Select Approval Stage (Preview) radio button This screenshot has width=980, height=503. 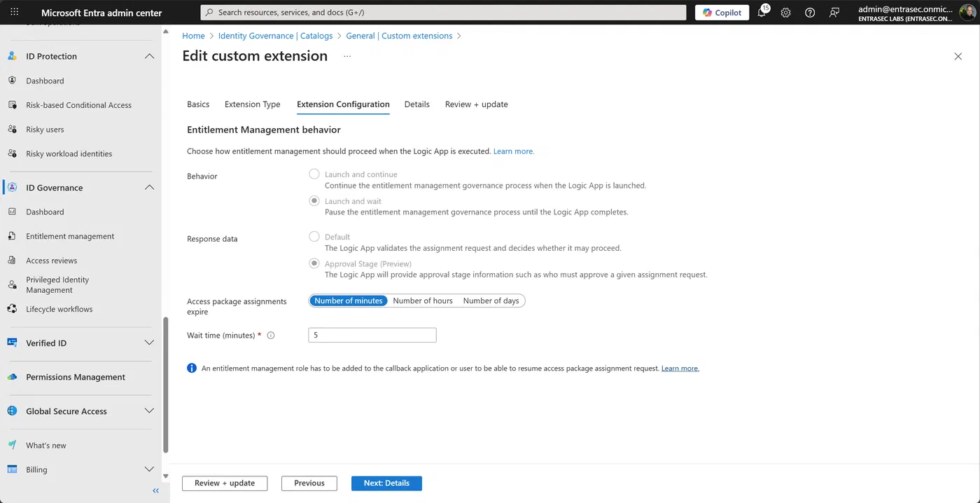click(x=314, y=263)
